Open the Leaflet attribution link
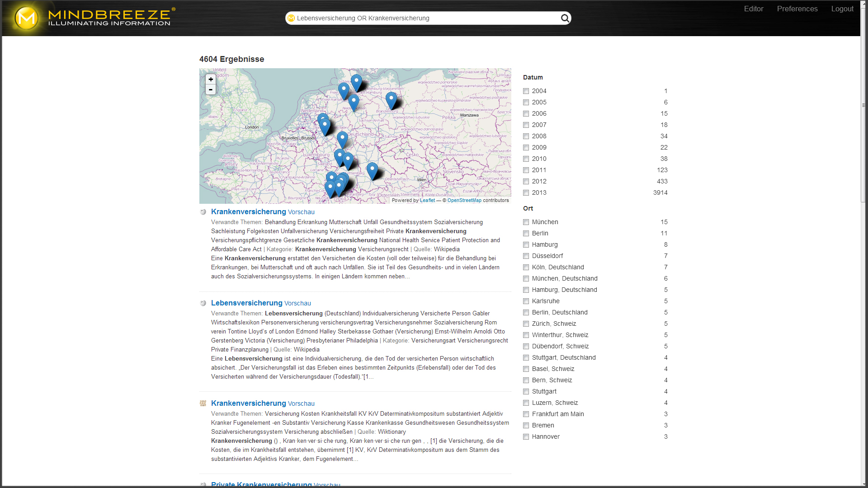The image size is (868, 488). click(427, 200)
